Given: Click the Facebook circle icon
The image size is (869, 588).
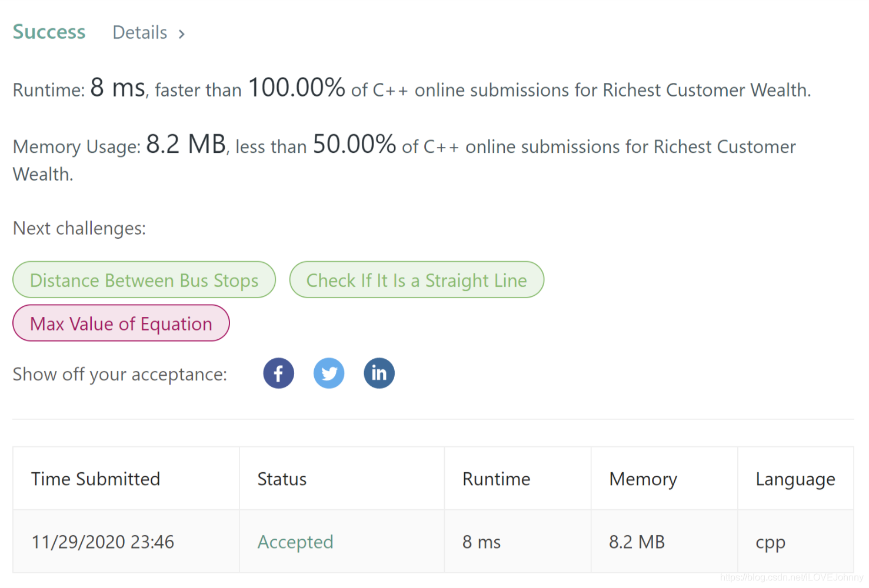Looking at the screenshot, I should tap(278, 373).
